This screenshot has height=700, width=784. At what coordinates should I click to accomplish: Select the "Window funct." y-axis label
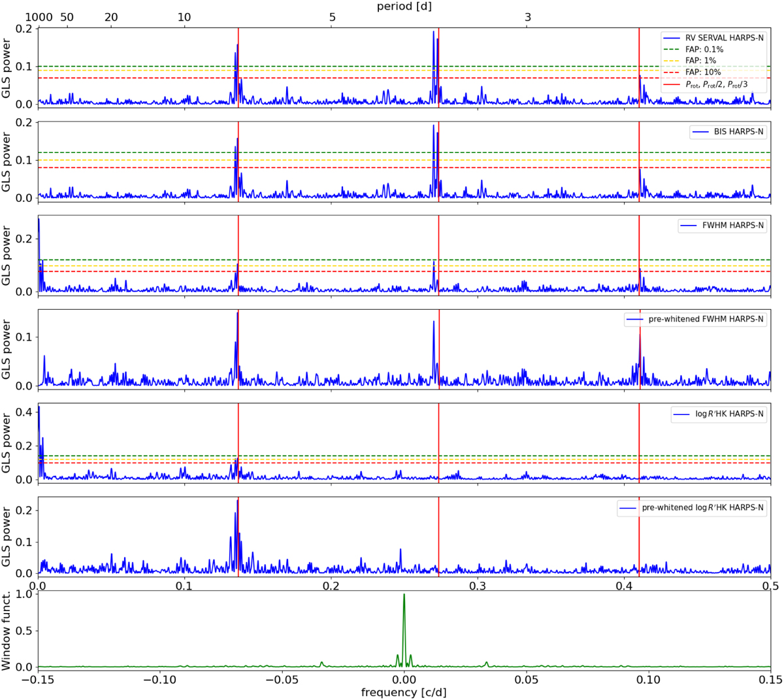pyautogui.click(x=7, y=630)
